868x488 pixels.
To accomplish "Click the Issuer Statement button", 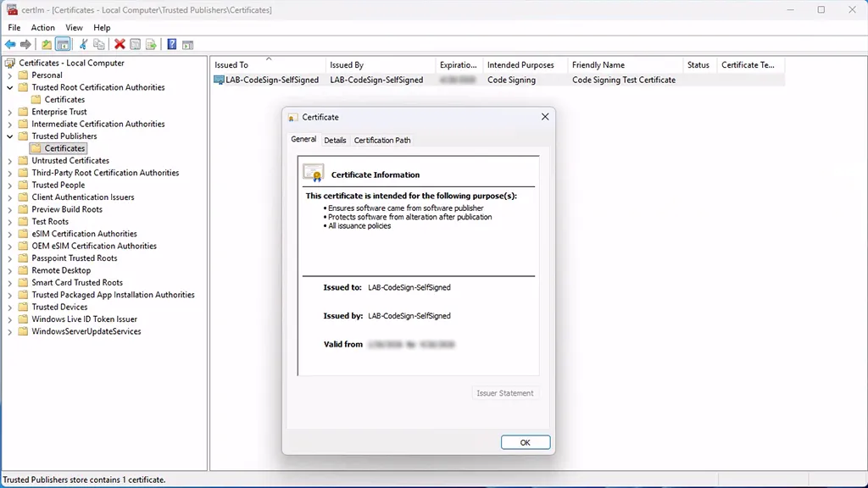I will (505, 393).
